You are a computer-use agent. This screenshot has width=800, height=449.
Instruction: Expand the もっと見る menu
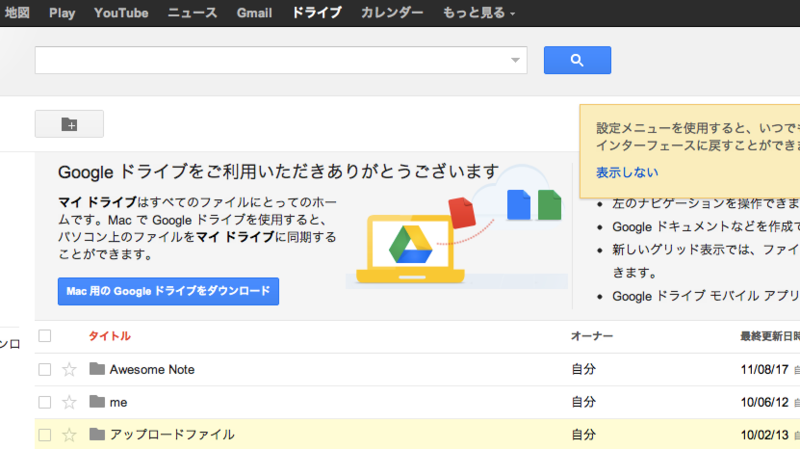coord(479,13)
